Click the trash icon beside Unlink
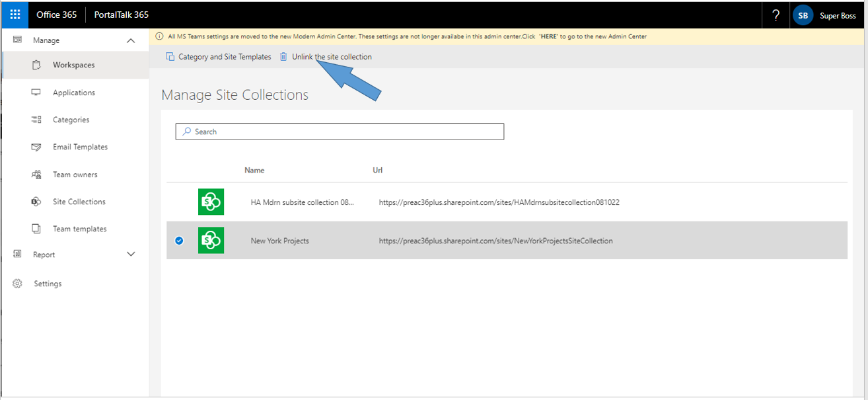The image size is (868, 400). click(283, 57)
